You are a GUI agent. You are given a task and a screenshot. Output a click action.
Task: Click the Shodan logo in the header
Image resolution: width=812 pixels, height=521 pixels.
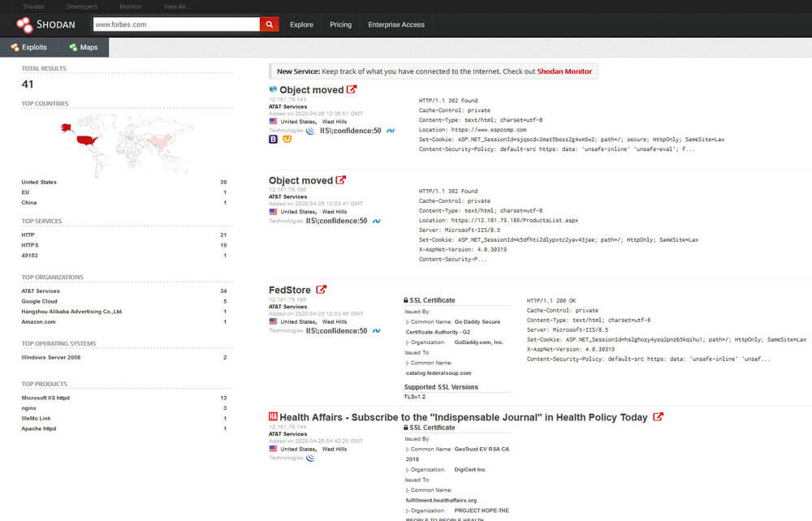click(45, 24)
